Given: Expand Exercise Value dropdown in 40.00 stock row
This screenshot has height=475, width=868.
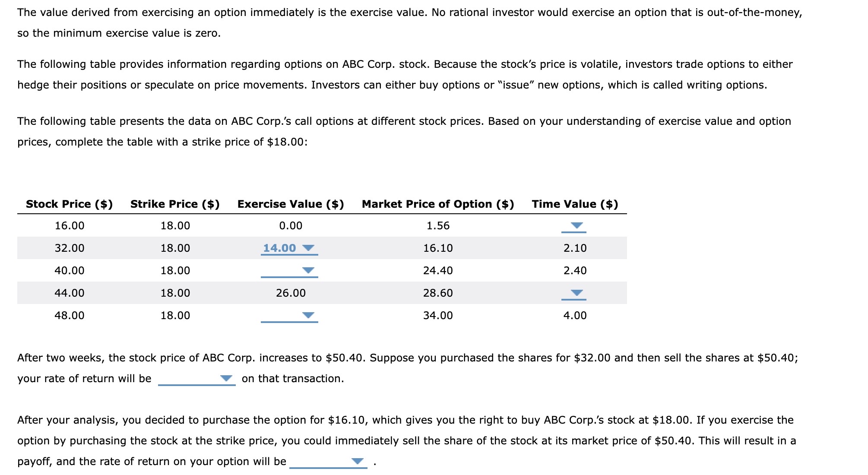Looking at the screenshot, I should (x=289, y=271).
